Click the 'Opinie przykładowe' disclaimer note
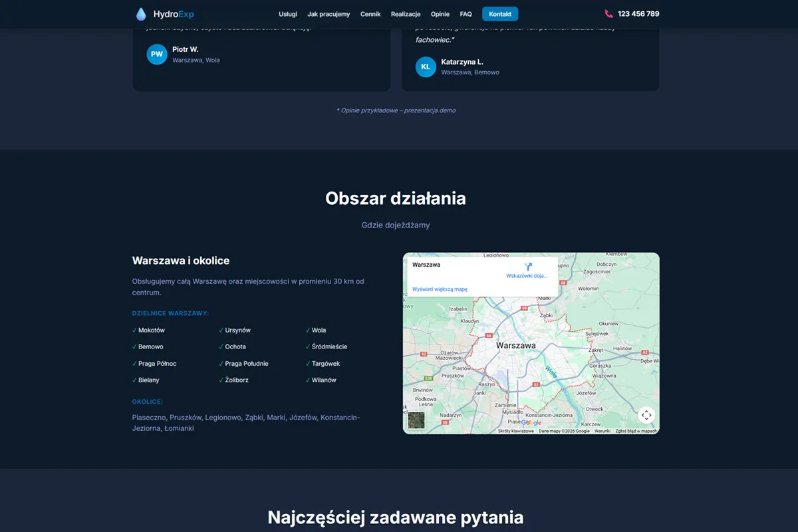This screenshot has width=798, height=532. [396, 110]
